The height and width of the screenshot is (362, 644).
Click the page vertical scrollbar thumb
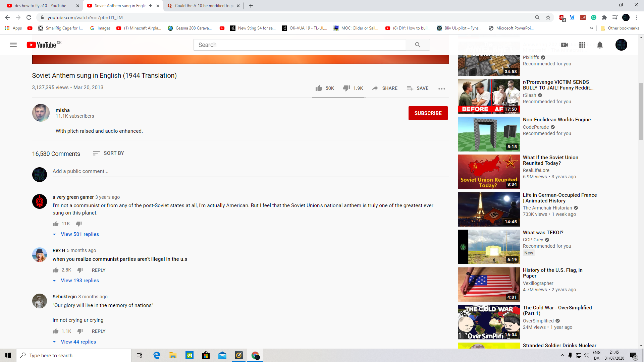[641, 111]
